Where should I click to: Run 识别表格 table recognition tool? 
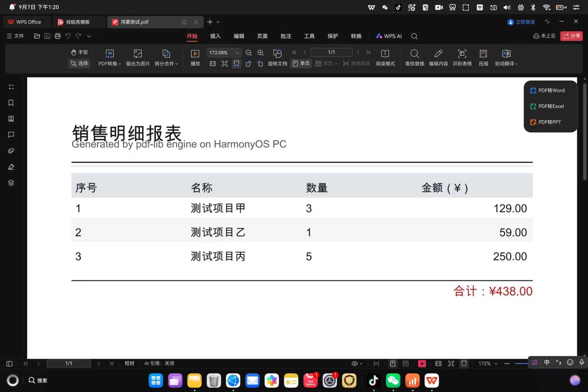[462, 58]
